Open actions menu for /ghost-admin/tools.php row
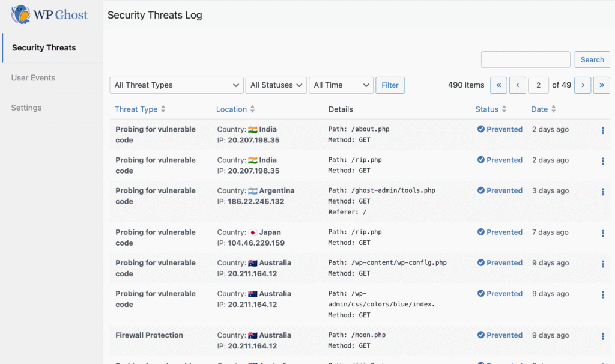615x364 pixels. click(603, 192)
